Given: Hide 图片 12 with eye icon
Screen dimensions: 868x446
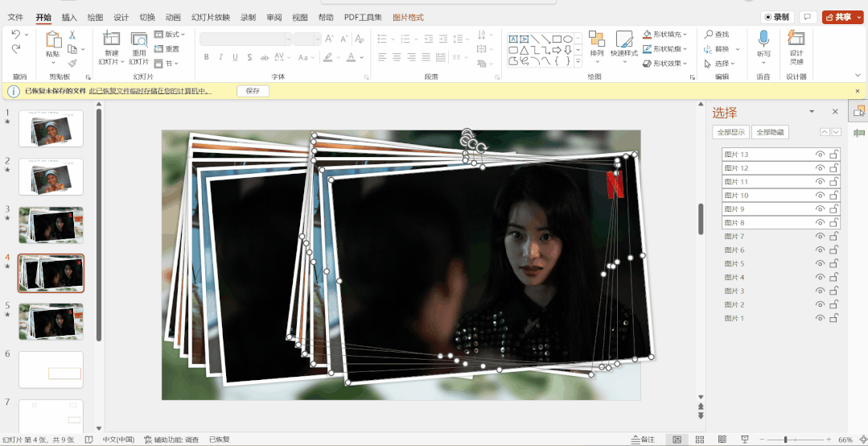Looking at the screenshot, I should coord(820,168).
